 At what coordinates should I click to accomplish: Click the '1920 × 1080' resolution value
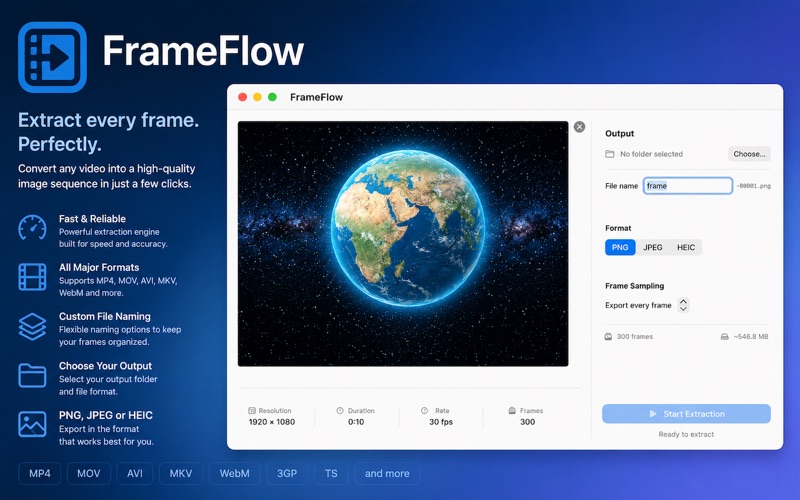point(272,422)
